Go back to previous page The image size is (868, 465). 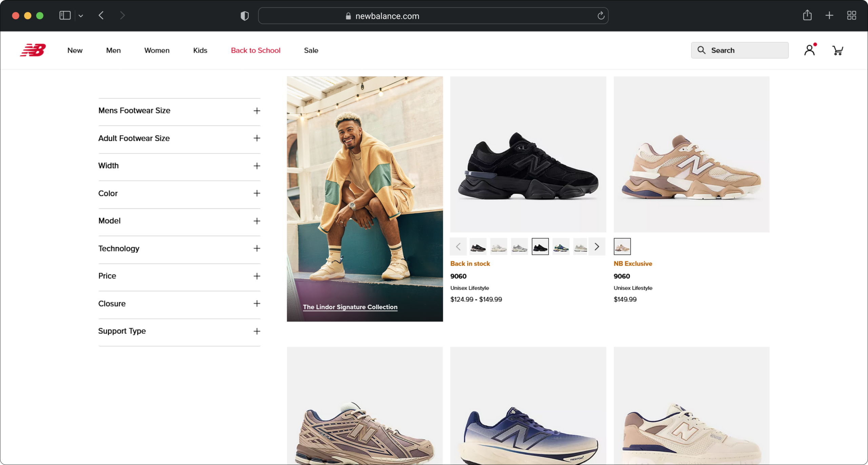point(101,15)
